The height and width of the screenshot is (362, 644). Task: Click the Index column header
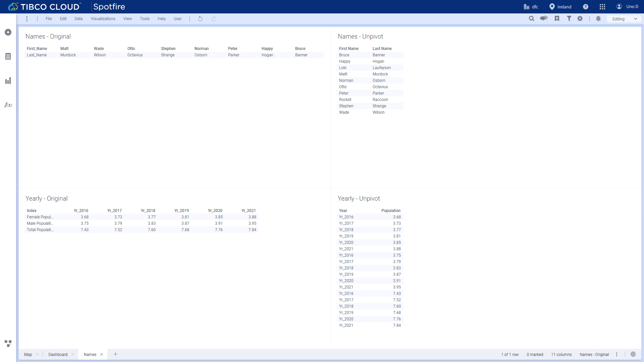click(x=32, y=211)
